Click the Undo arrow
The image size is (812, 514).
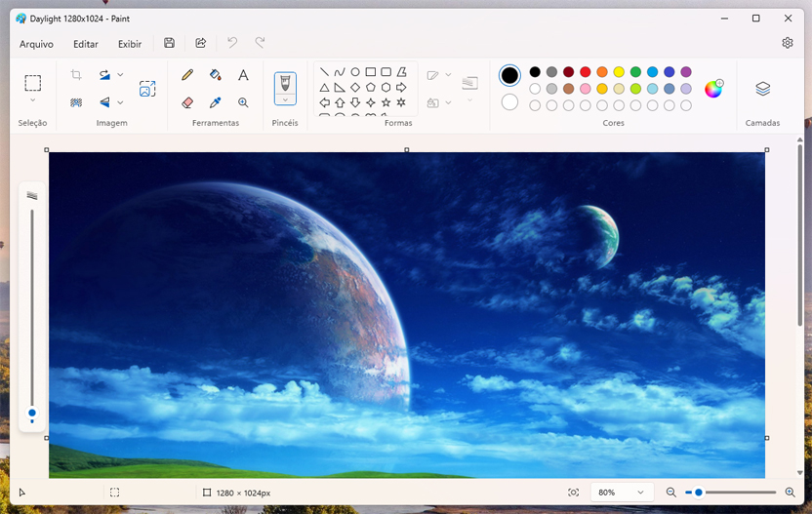(x=232, y=43)
